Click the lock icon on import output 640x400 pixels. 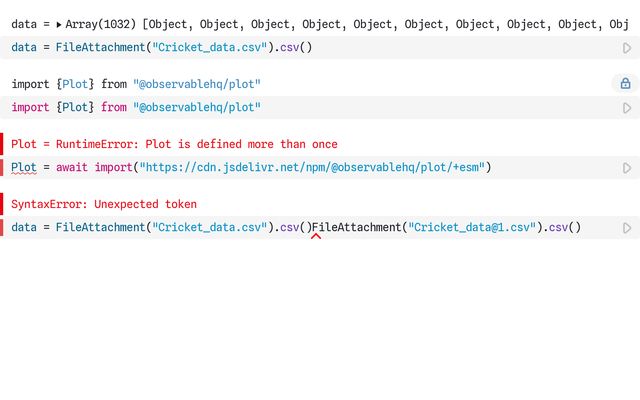click(625, 84)
